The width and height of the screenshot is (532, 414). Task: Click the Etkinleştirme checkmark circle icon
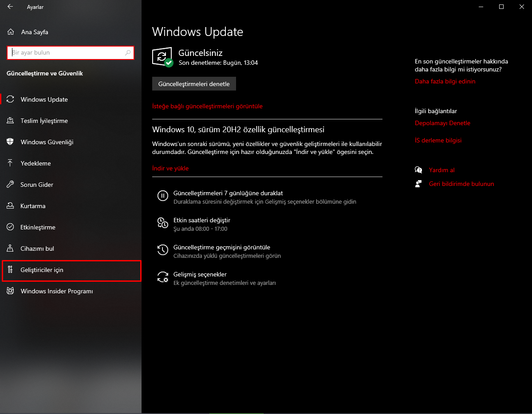[x=10, y=227]
